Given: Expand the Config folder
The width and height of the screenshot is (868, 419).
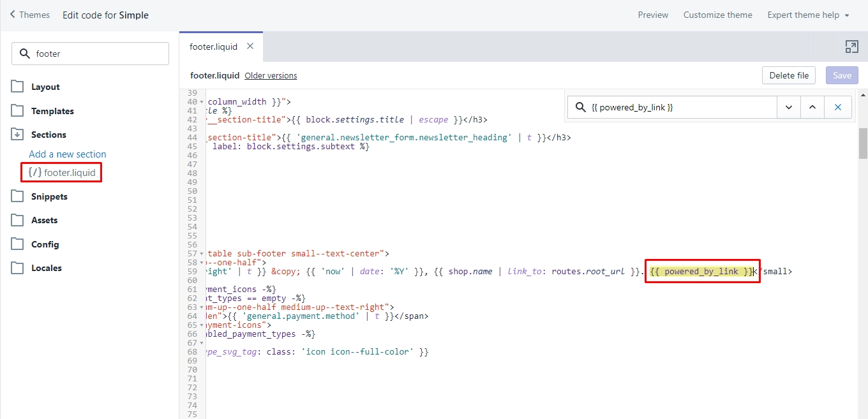Looking at the screenshot, I should pyautogui.click(x=45, y=244).
